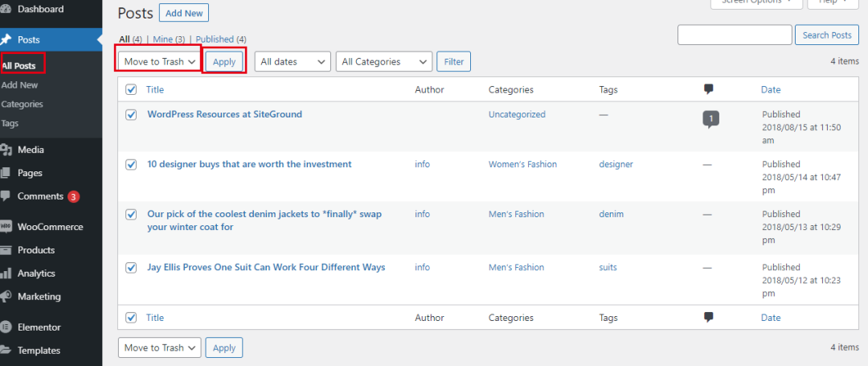The height and width of the screenshot is (366, 868).
Task: Click the Add New button beside Posts heading
Action: (183, 14)
